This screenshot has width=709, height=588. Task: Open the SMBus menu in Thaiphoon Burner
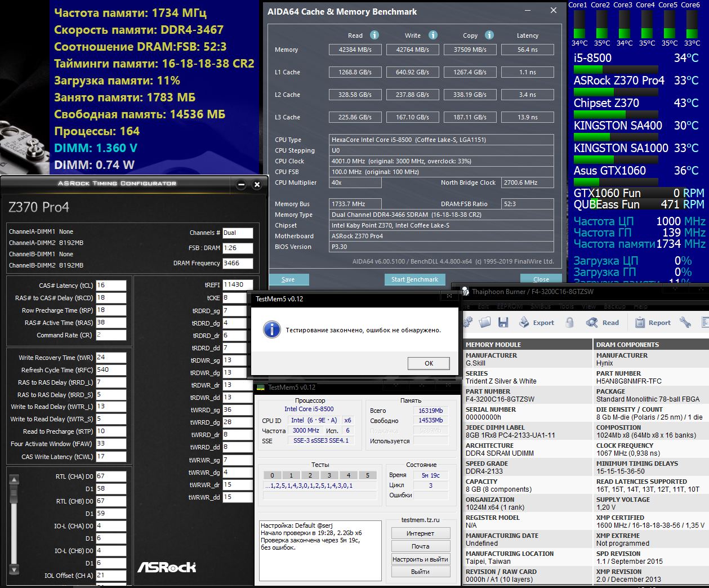pos(541,306)
